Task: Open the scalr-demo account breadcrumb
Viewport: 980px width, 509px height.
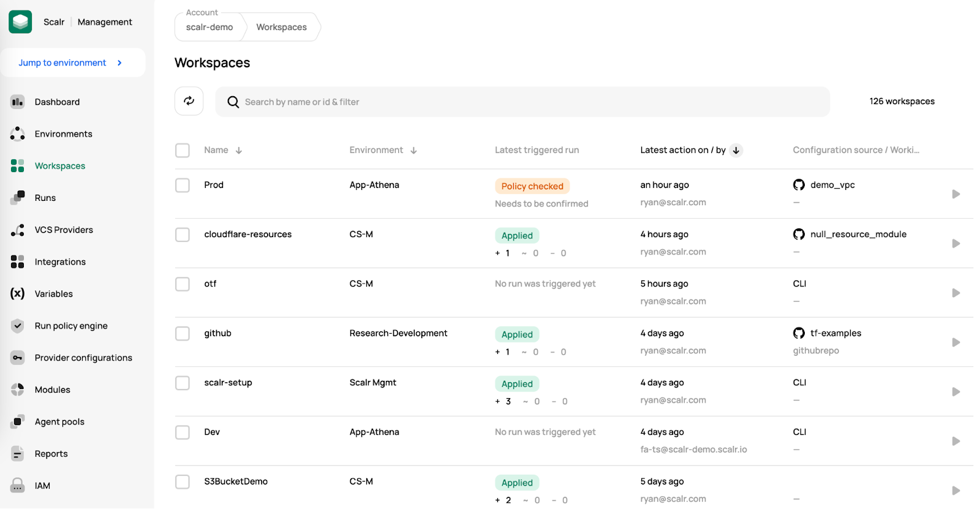Action: (x=209, y=27)
